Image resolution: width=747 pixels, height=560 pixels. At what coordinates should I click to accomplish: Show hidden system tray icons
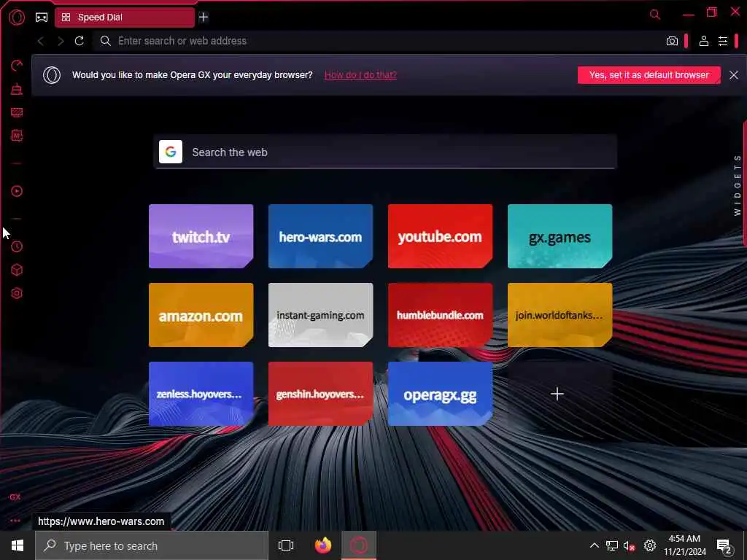click(594, 545)
